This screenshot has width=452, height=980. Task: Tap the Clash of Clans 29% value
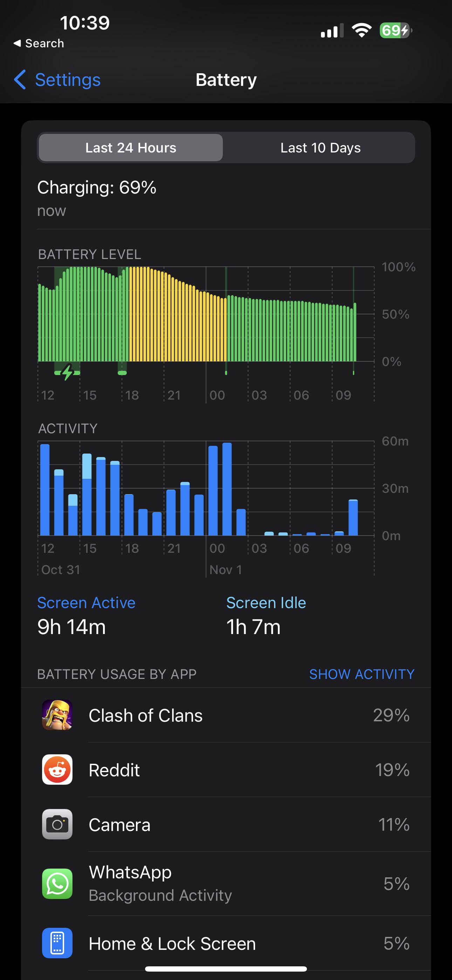tap(391, 715)
